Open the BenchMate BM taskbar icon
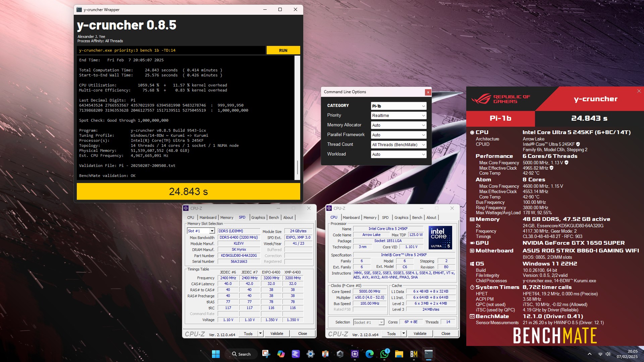 (414, 354)
